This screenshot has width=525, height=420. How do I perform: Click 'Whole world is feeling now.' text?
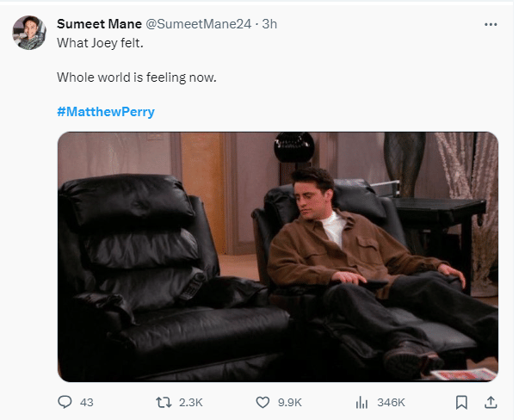tap(137, 77)
